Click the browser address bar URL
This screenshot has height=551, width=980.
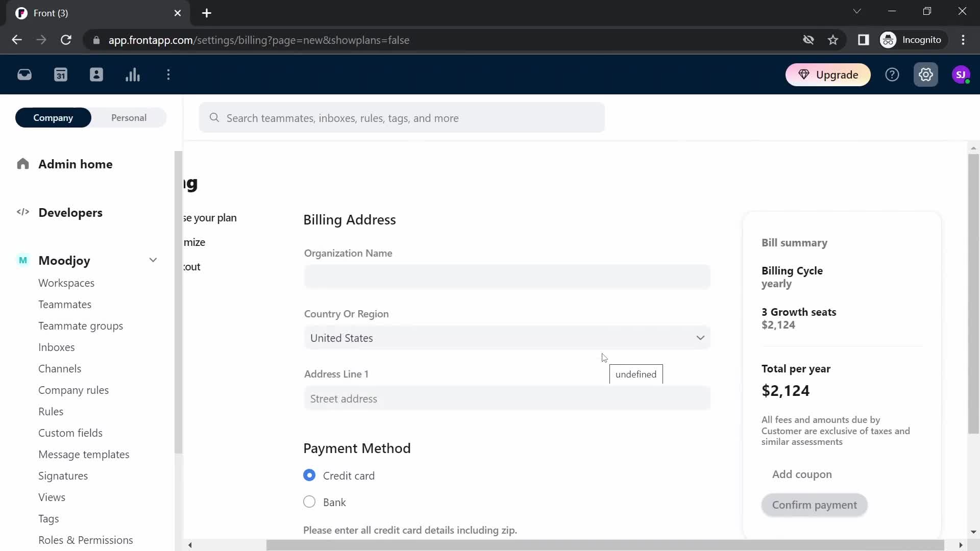tap(259, 40)
